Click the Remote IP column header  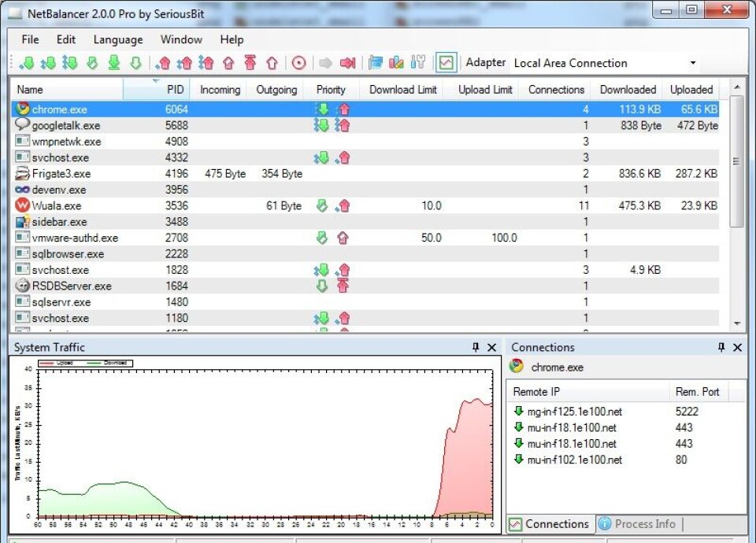(588, 392)
